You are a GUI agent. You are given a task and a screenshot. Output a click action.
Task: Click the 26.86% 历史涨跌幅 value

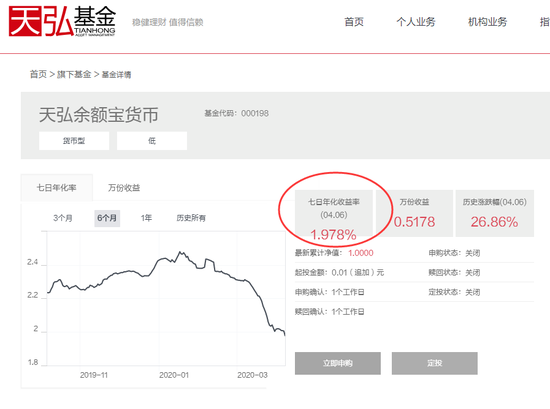click(x=494, y=222)
